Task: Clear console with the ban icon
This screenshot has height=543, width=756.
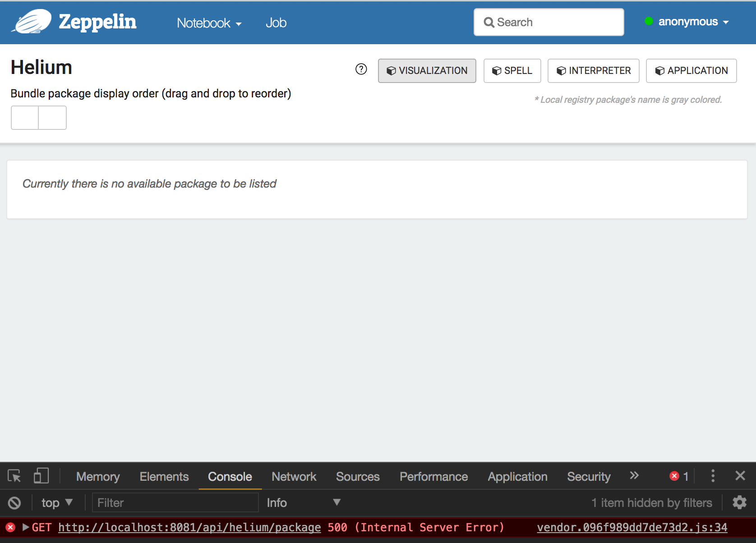Action: (14, 502)
